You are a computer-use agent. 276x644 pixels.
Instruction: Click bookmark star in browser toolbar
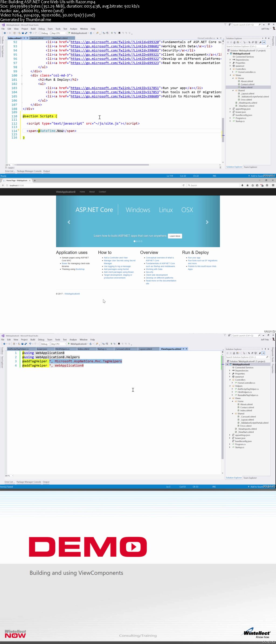click(x=253, y=185)
